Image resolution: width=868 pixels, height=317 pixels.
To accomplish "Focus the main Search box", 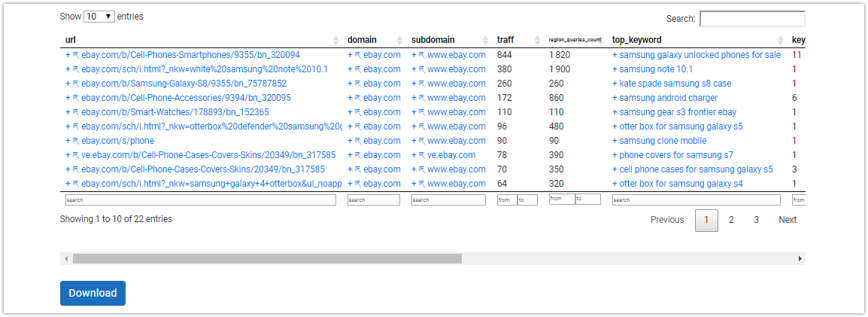I will pyautogui.click(x=752, y=19).
